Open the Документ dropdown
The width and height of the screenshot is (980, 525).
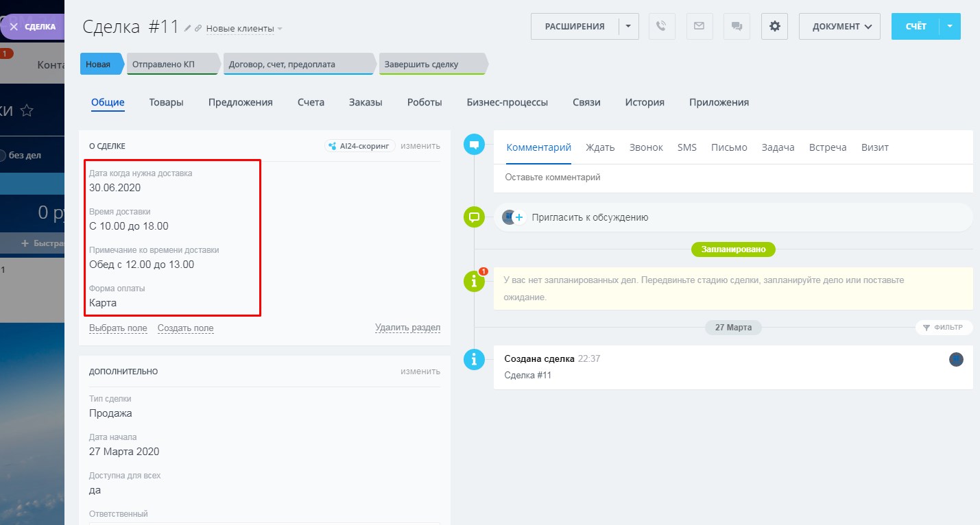(x=839, y=27)
